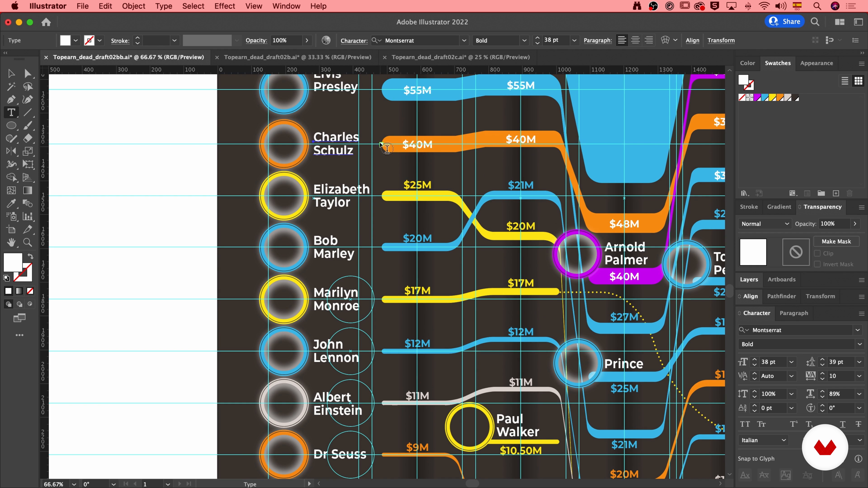
Task: Enable the Invert Mask checkbox
Action: (x=817, y=264)
